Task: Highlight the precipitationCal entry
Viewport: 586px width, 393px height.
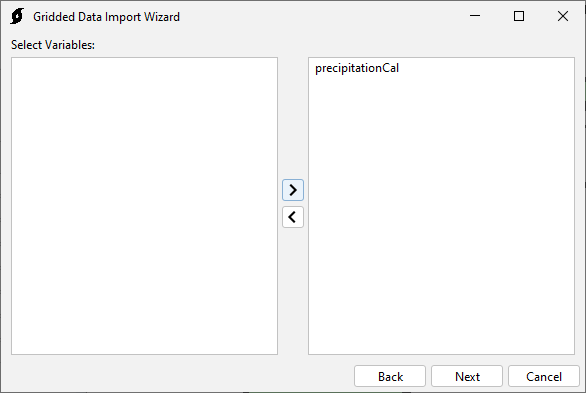Action: (x=357, y=68)
